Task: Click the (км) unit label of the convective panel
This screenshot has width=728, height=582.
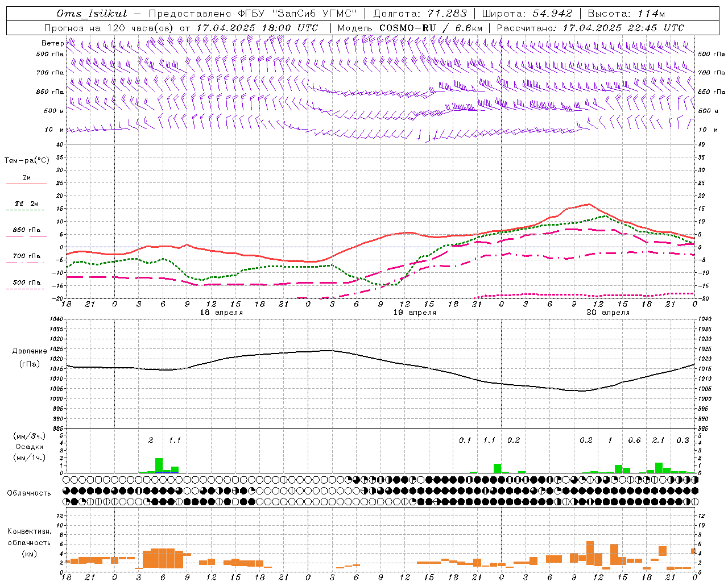Action: (x=29, y=553)
